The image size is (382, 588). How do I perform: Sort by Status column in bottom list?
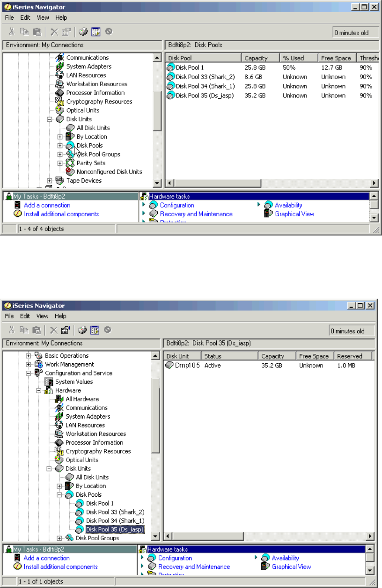[230, 356]
